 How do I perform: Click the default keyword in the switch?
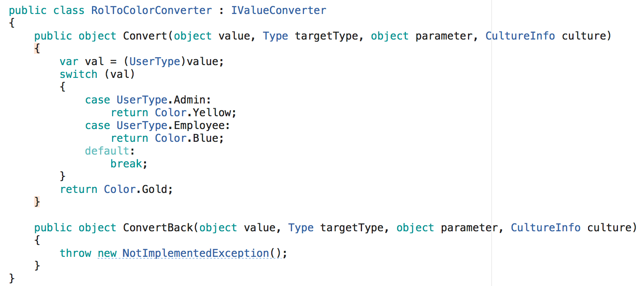[x=107, y=151]
